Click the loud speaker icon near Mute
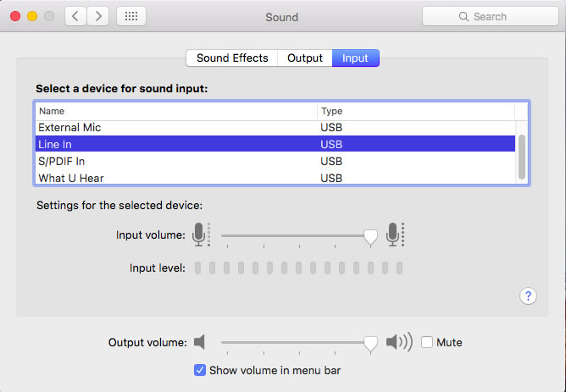This screenshot has height=392, width=566. point(399,342)
